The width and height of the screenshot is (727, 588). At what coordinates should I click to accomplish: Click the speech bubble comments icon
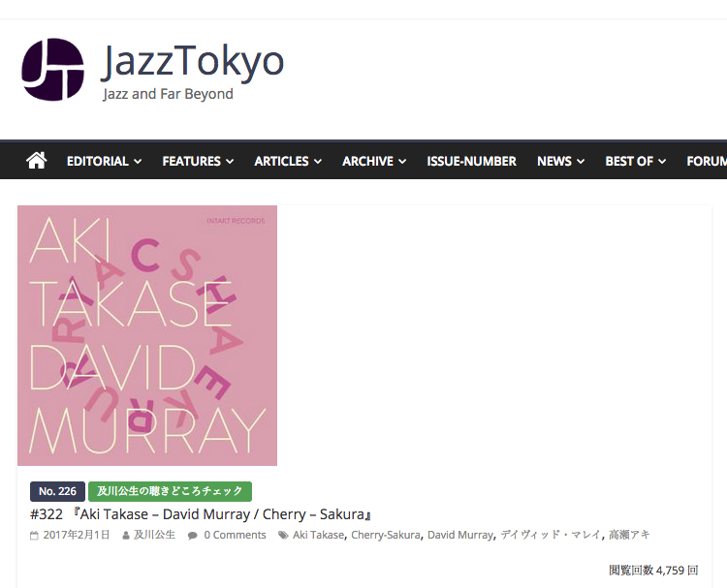193,536
